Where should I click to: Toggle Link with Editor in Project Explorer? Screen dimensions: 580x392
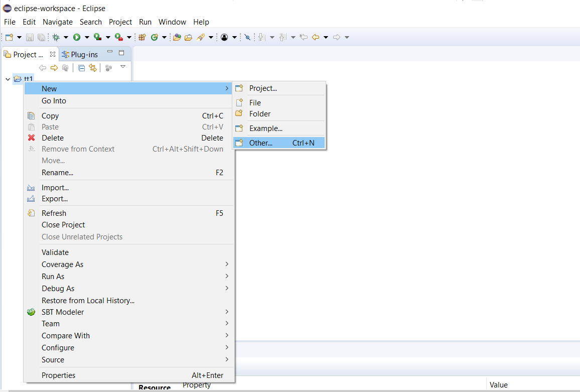(x=92, y=68)
